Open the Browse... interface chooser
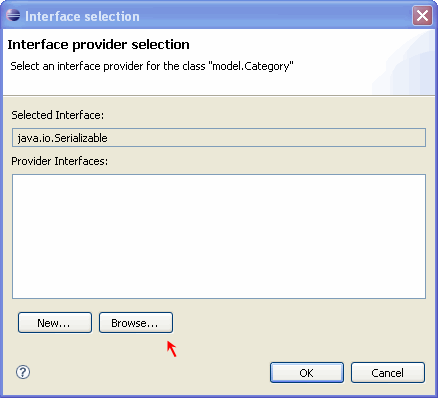 (x=136, y=322)
